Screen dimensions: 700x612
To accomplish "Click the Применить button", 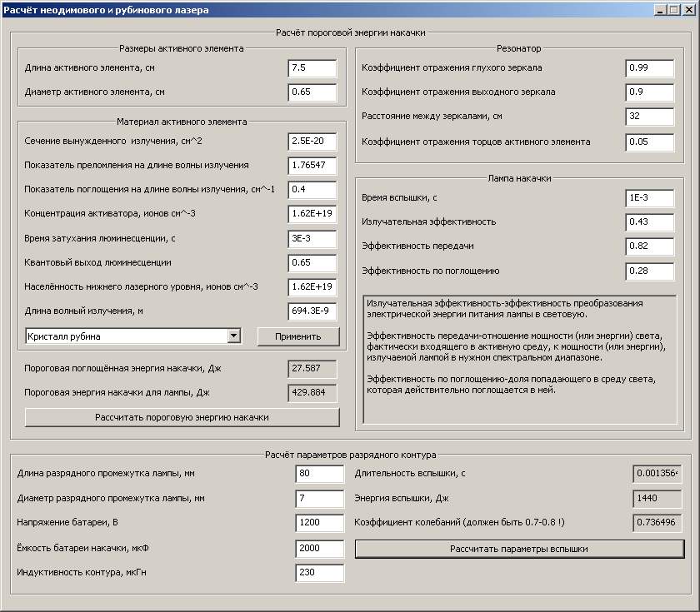I will (x=298, y=336).
